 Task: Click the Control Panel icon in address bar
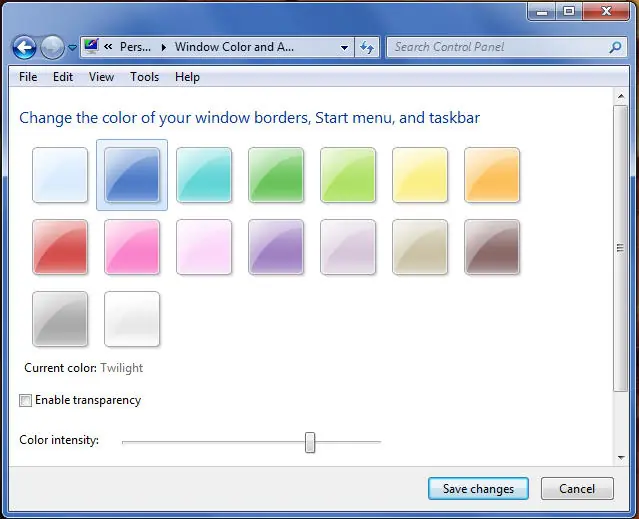(91, 47)
